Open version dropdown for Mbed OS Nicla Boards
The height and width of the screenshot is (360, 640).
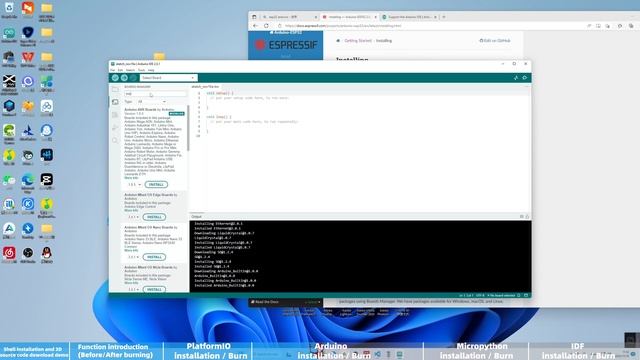click(133, 289)
